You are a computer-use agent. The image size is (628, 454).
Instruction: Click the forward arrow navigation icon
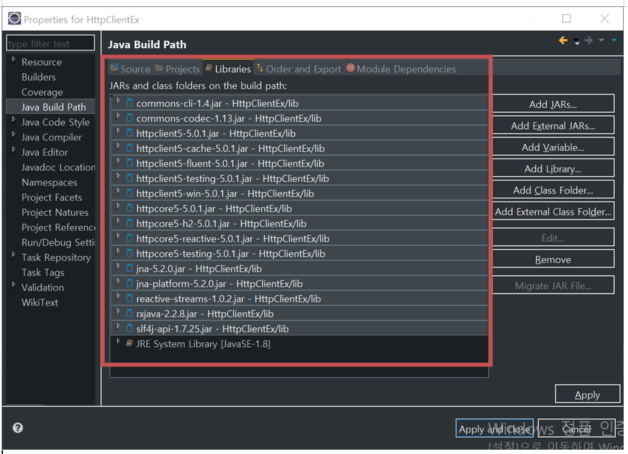588,40
